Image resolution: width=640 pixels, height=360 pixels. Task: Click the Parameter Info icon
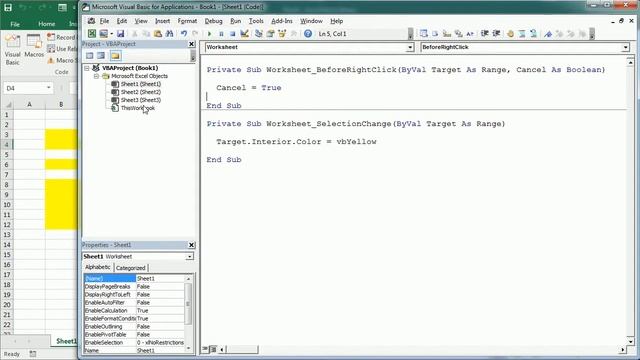point(458,33)
